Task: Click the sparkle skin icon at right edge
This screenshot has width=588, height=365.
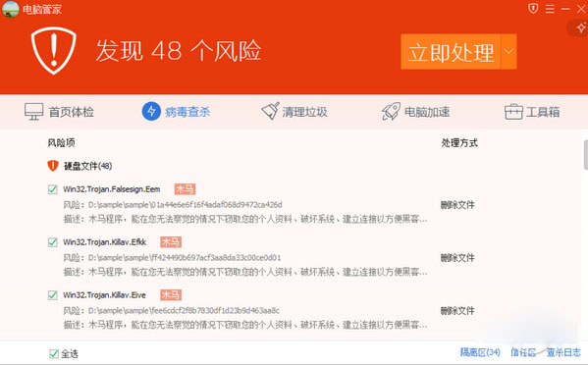Action: [x=581, y=27]
